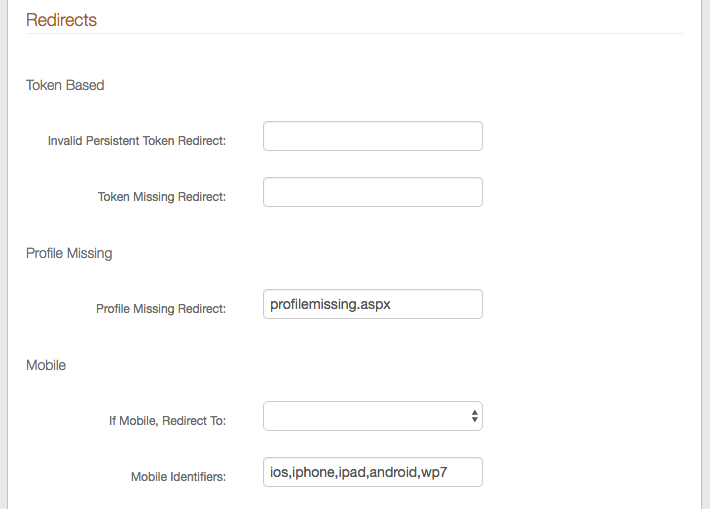Click the If Mobile, Redirect To label

(x=167, y=421)
